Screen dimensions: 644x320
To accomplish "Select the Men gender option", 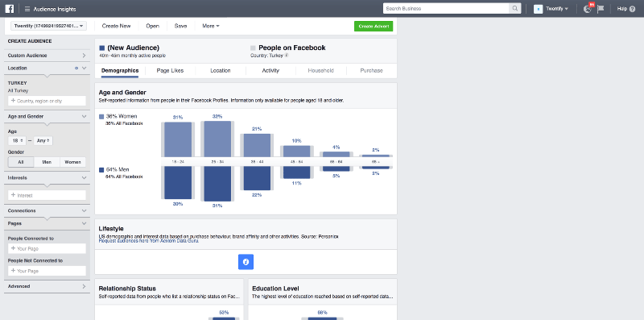I will click(47, 162).
